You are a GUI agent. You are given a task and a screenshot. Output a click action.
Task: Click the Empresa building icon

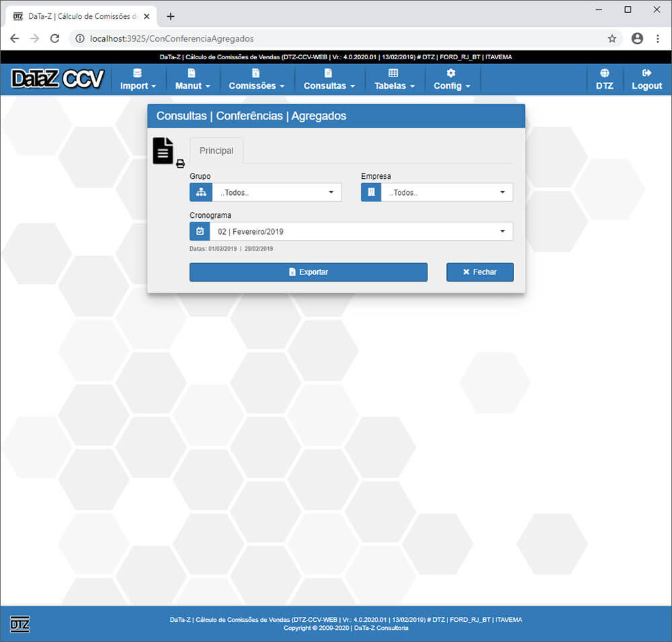(371, 192)
